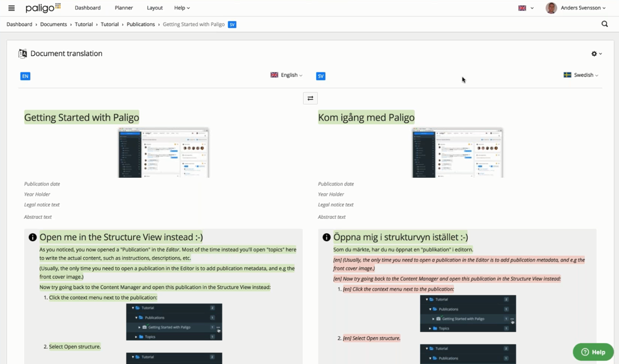The image size is (619, 364).
Task: Click the English 'Select Open structure.' segment
Action: pos(75,347)
